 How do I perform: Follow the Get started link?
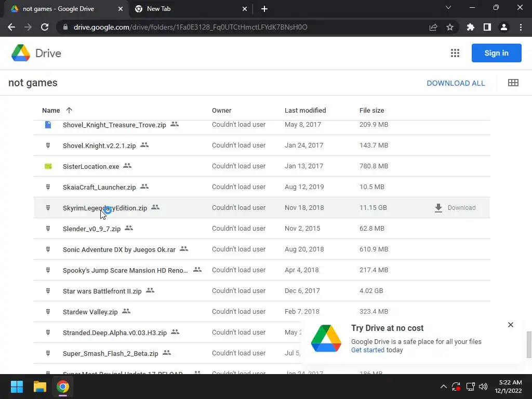(x=368, y=350)
